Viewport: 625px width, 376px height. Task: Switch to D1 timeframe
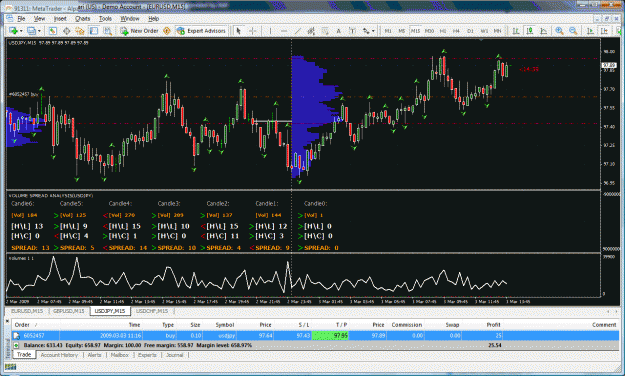click(470, 31)
